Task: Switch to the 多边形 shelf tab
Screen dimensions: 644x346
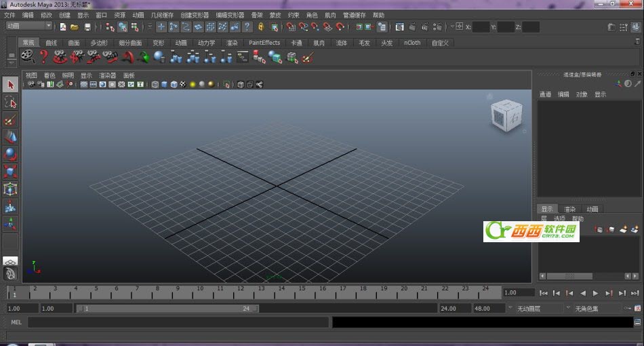Action: pos(98,43)
